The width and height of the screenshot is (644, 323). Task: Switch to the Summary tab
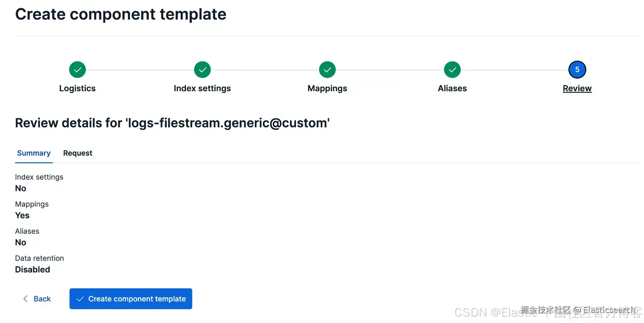(34, 153)
